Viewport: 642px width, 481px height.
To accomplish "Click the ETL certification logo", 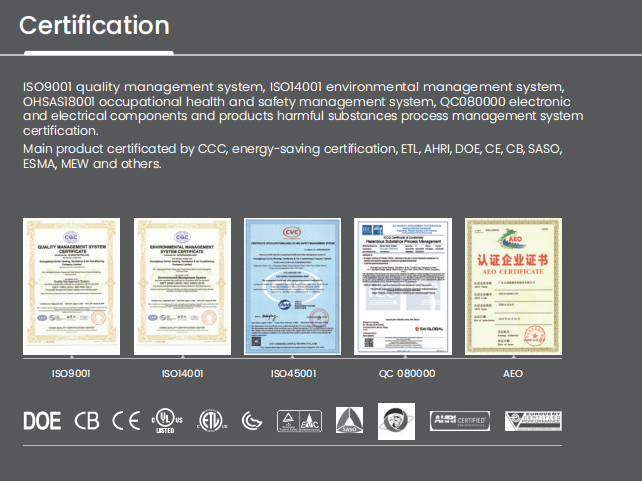I will click(x=212, y=421).
